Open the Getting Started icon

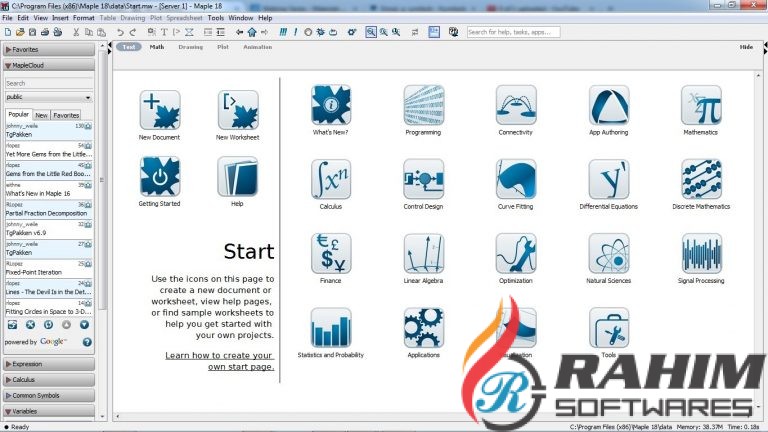click(160, 176)
